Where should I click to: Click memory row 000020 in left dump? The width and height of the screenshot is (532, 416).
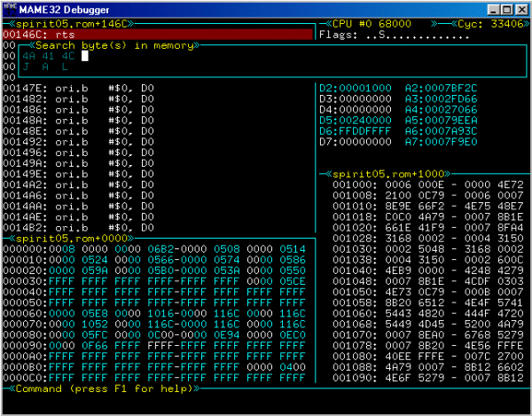[155, 271]
